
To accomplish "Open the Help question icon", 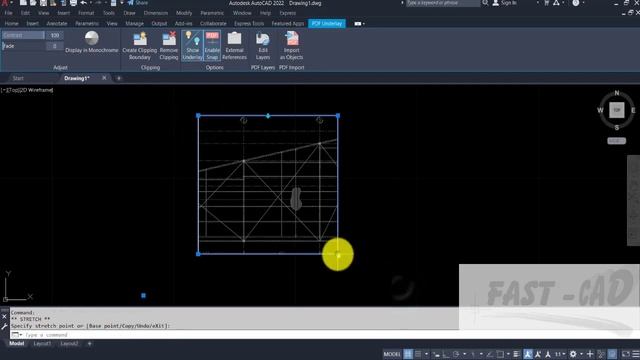I will point(576,3).
